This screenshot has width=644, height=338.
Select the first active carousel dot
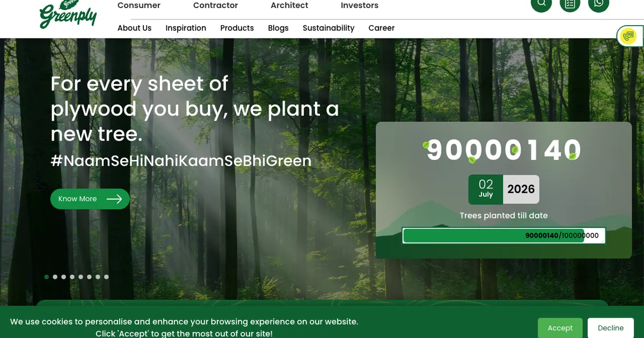(47, 277)
